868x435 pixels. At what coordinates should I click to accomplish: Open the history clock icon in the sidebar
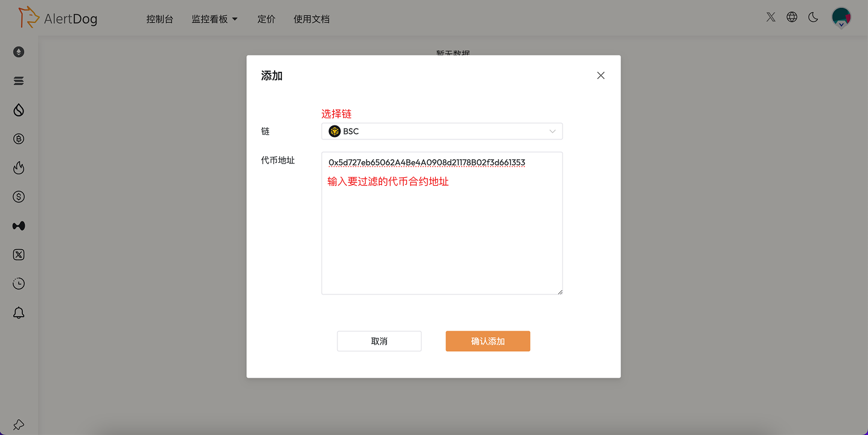click(18, 284)
